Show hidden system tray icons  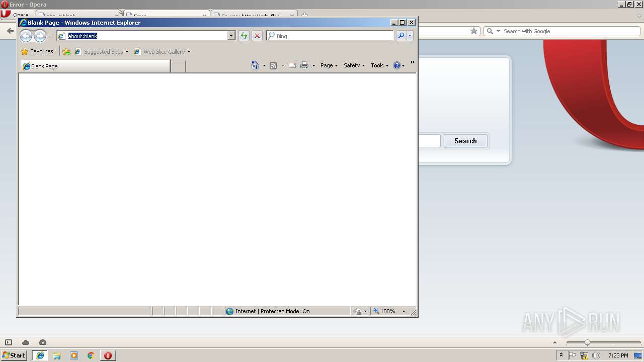(561, 355)
